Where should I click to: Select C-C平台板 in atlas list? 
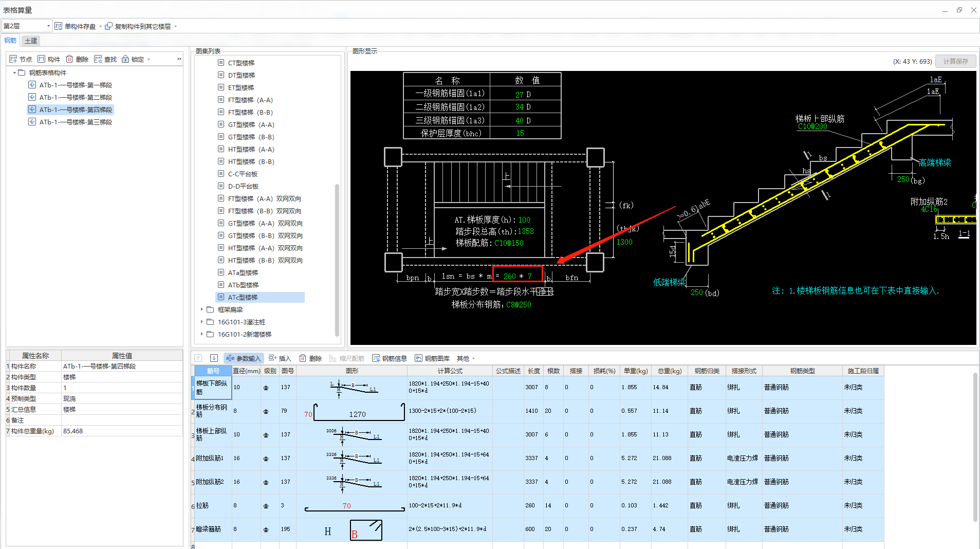point(243,174)
